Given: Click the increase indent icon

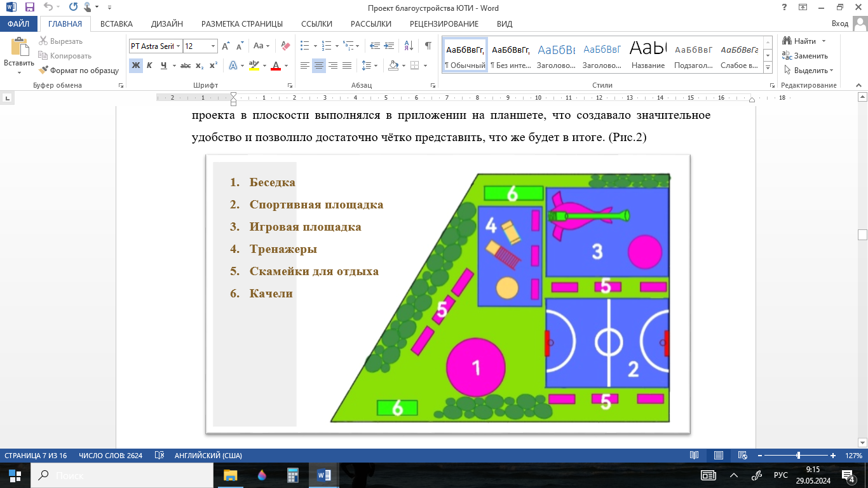Looking at the screenshot, I should (x=390, y=46).
